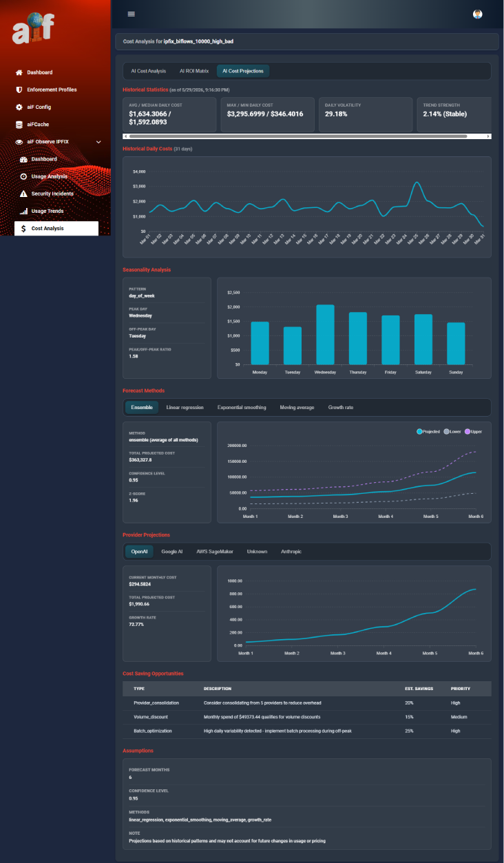Click the aiF Config gear icon

pyautogui.click(x=19, y=107)
